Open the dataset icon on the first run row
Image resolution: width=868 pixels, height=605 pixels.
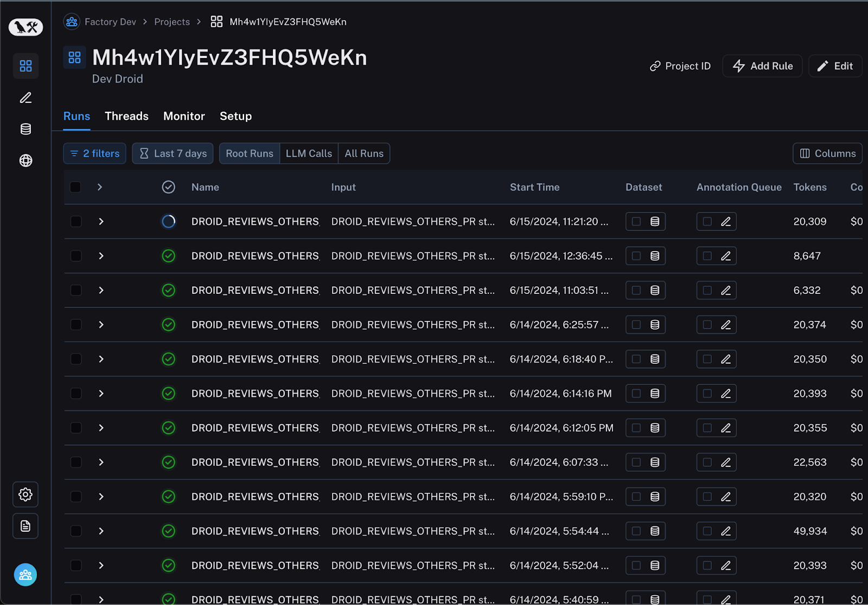(655, 221)
